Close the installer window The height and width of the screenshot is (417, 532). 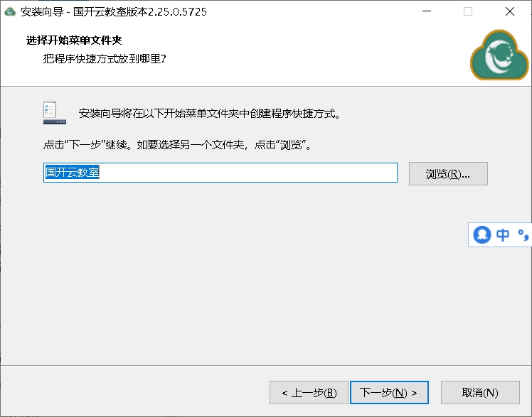tap(510, 11)
